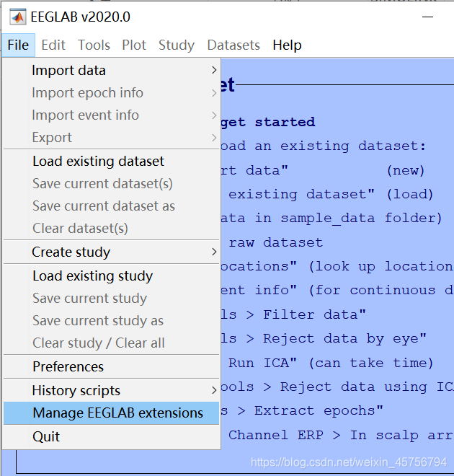Expand the Import epoch info submenu arrow

(x=214, y=93)
